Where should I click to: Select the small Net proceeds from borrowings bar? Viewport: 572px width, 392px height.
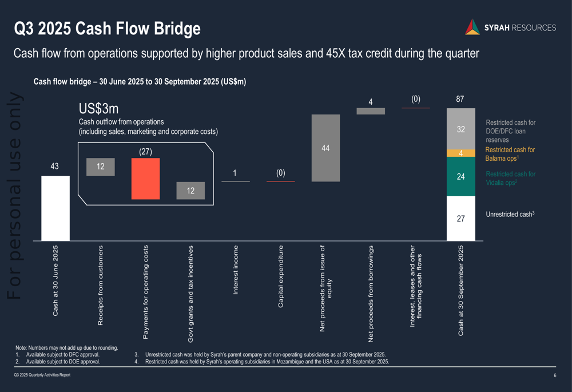coord(371,111)
